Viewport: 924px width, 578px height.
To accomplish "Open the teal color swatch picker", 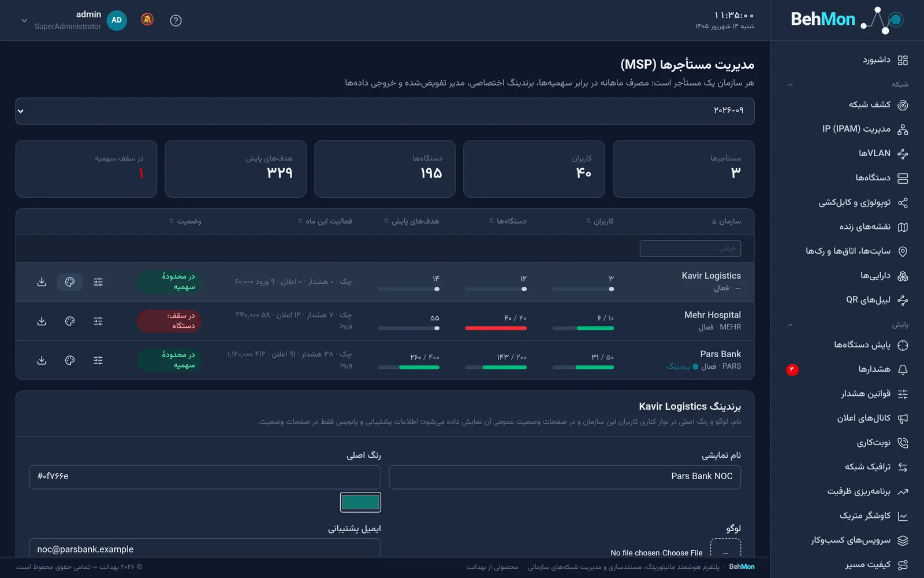I will point(360,502).
